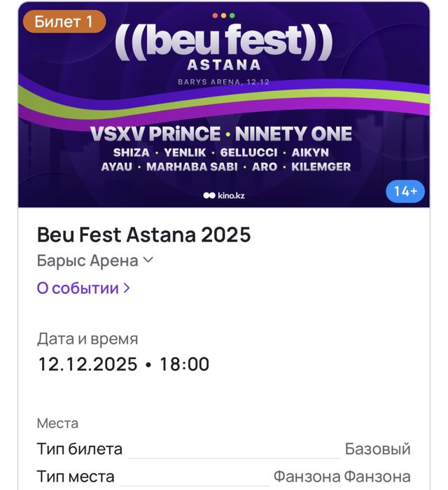Click the KILEMGER artist name
This screenshot has width=448, height=490.
[320, 167]
